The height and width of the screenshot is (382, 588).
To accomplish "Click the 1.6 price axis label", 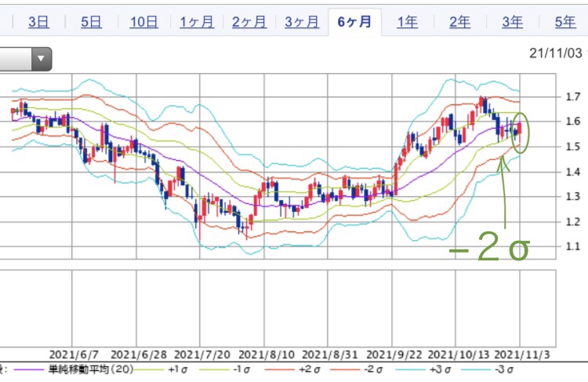I will pyautogui.click(x=572, y=121).
